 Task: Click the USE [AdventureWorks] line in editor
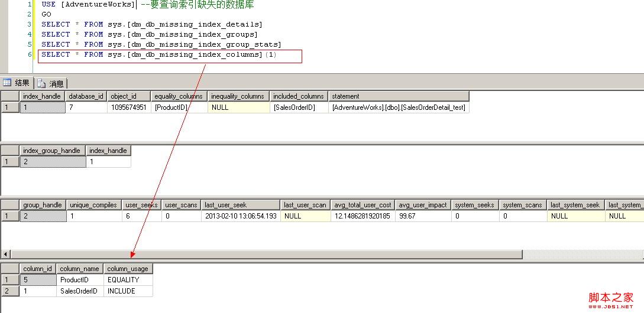pos(147,5)
